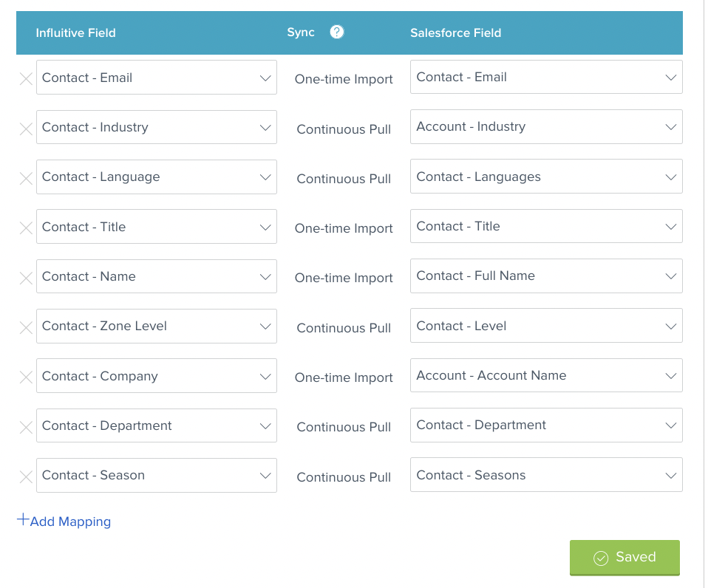Remove the Contact - Name mapping row
This screenshot has height=588, width=708.
click(x=26, y=278)
